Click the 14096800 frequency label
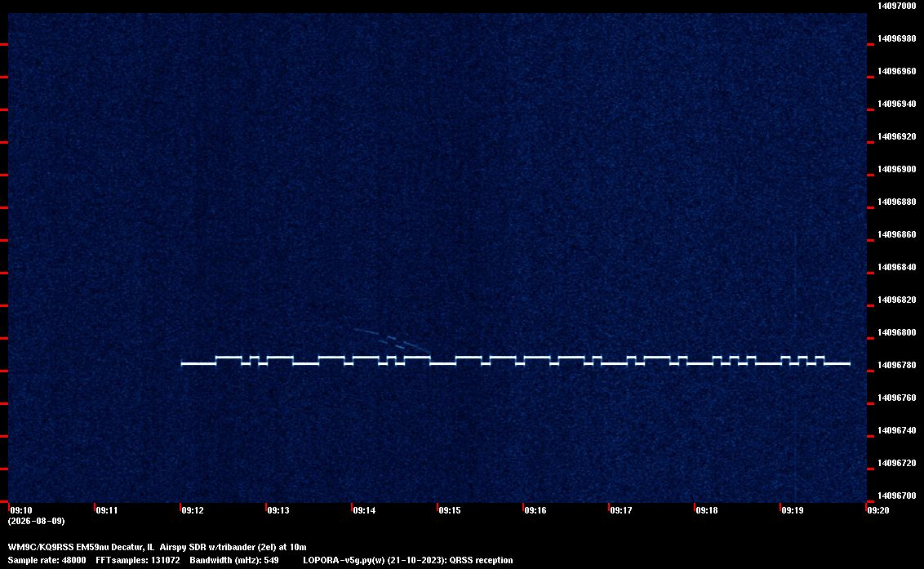The height and width of the screenshot is (569, 924). click(897, 332)
